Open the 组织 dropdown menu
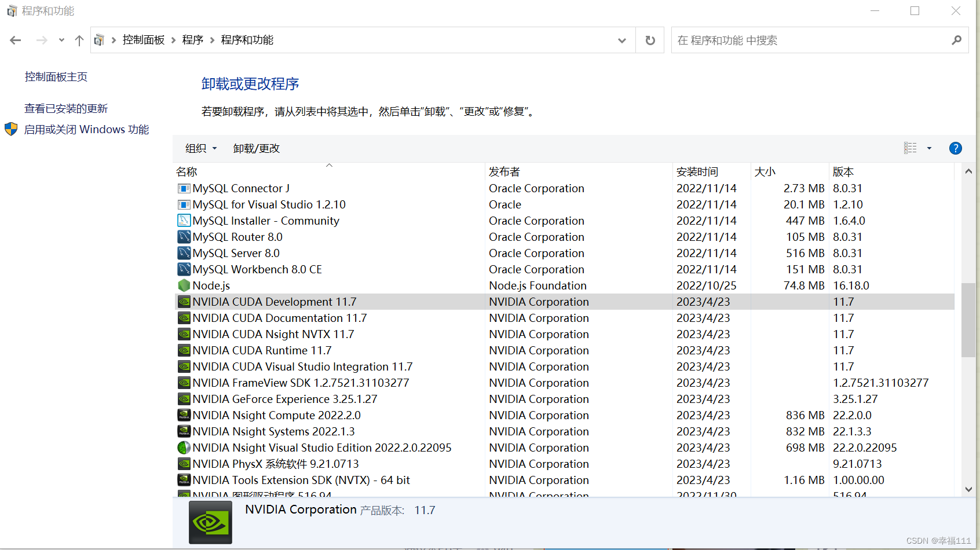This screenshot has width=980, height=550. (x=201, y=148)
